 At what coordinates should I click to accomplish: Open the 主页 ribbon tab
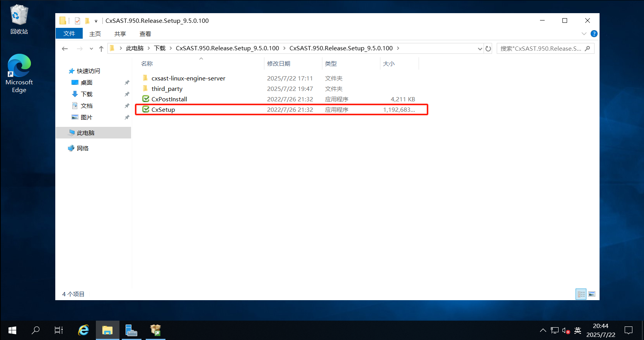(95, 34)
